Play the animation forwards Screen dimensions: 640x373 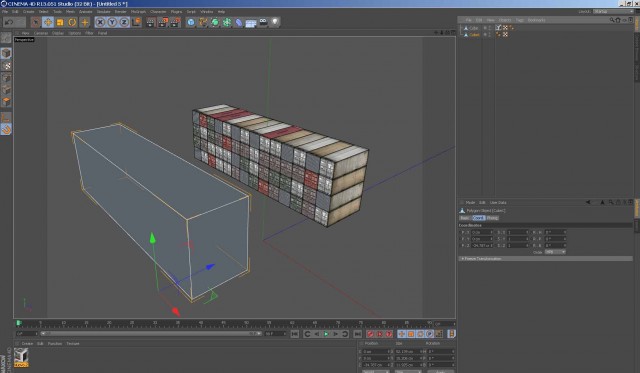click(326, 334)
